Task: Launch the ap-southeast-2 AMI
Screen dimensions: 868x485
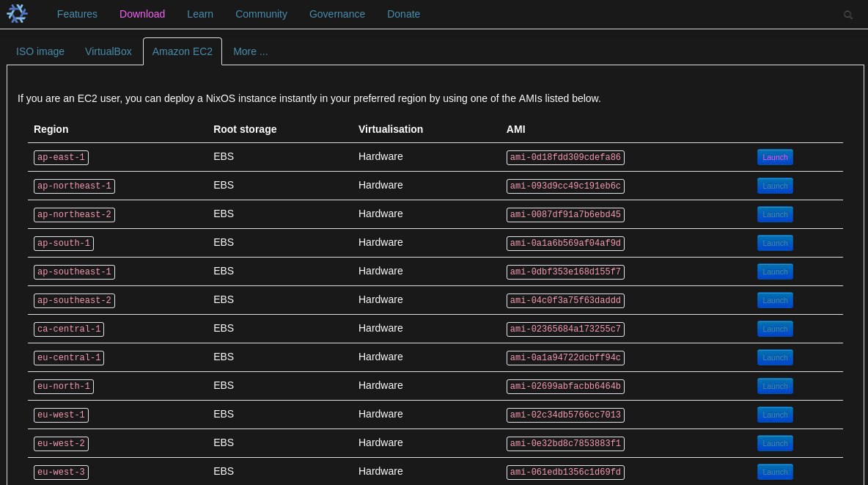Action: pos(775,300)
